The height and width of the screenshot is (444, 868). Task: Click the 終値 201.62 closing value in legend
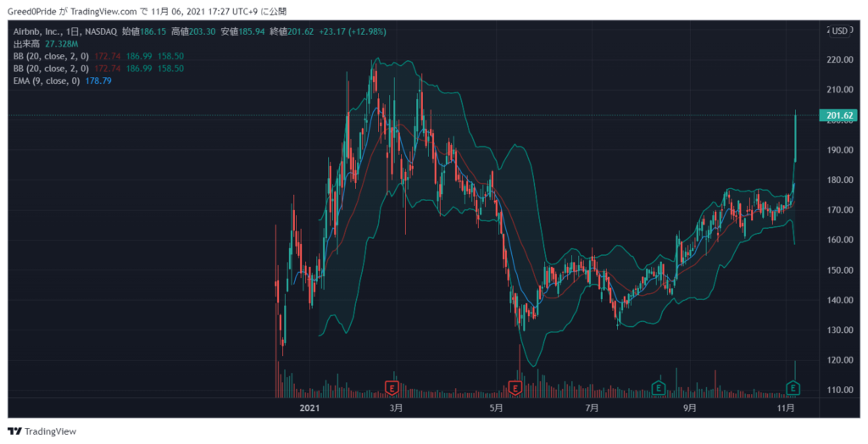click(x=293, y=31)
